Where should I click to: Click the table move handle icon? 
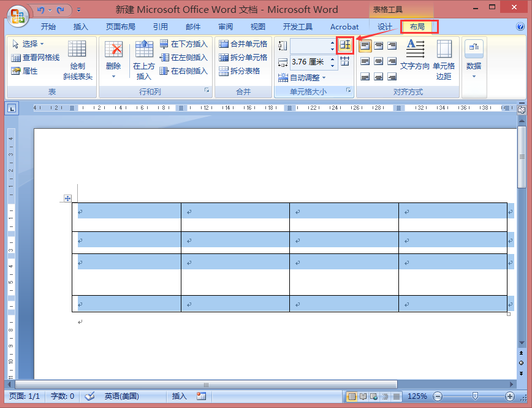67,198
